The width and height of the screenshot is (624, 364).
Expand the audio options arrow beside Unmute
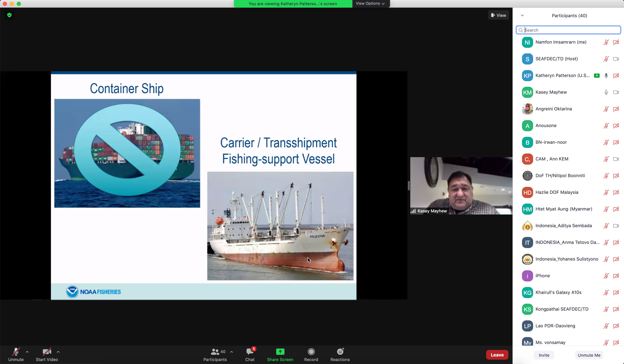point(27,352)
